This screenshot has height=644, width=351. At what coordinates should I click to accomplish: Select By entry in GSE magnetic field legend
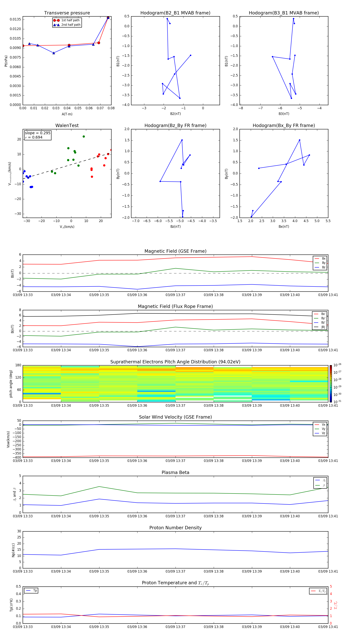(x=320, y=263)
